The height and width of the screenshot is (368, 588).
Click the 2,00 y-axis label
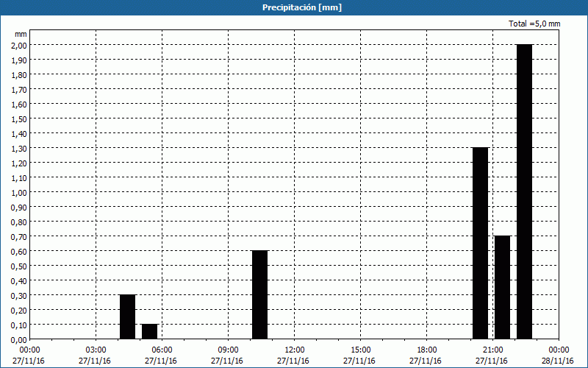[21, 45]
